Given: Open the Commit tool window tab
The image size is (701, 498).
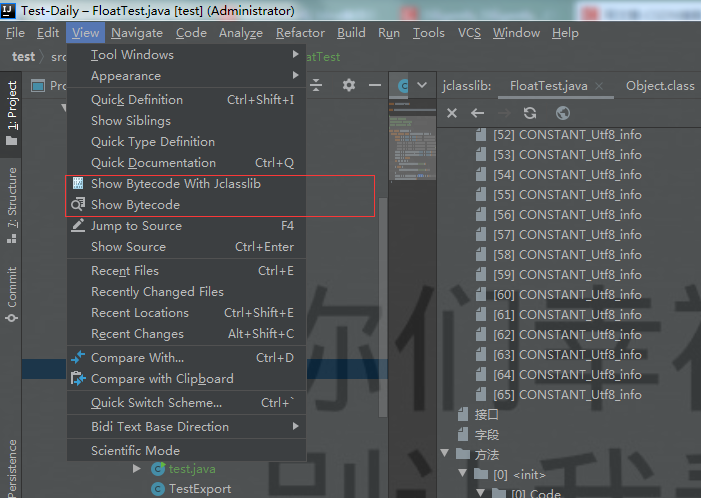Looking at the screenshot, I should pyautogui.click(x=12, y=294).
